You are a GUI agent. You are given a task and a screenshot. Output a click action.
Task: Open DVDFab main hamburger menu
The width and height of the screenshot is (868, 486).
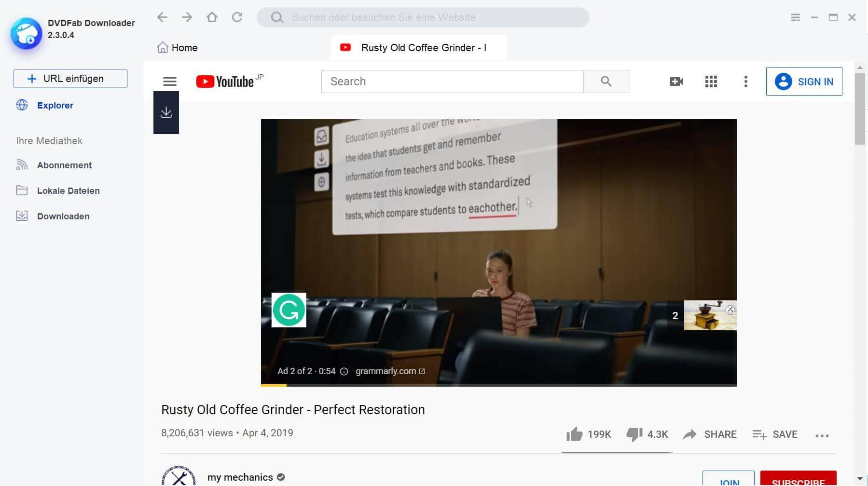coord(795,17)
